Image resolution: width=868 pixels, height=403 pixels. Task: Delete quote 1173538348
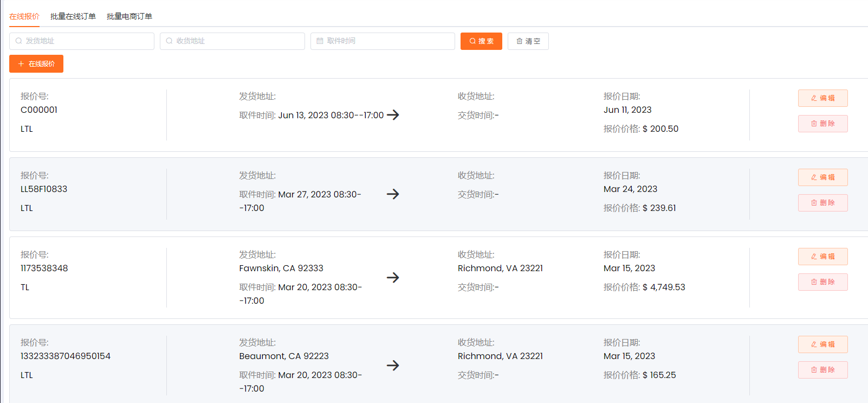click(822, 282)
